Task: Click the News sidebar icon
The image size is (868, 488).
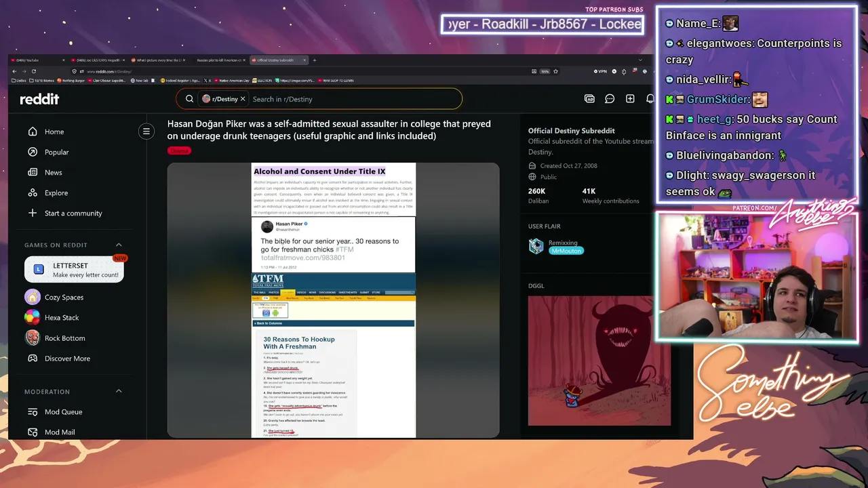Action: point(33,172)
